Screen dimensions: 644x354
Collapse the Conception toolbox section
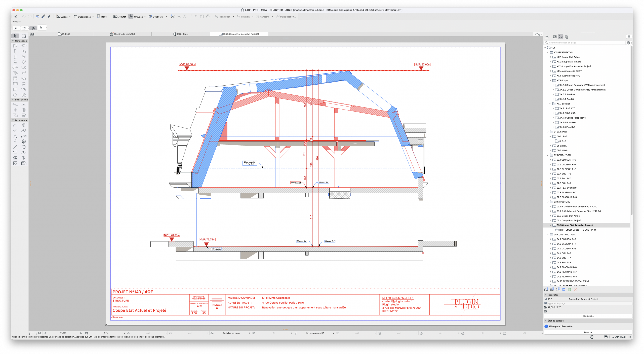(13, 41)
